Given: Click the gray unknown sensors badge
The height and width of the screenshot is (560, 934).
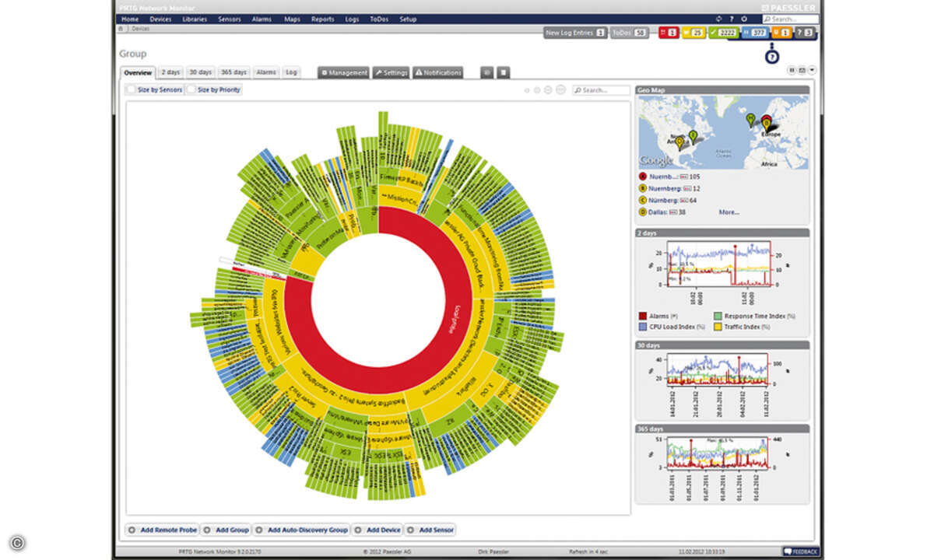Looking at the screenshot, I should point(806,33).
